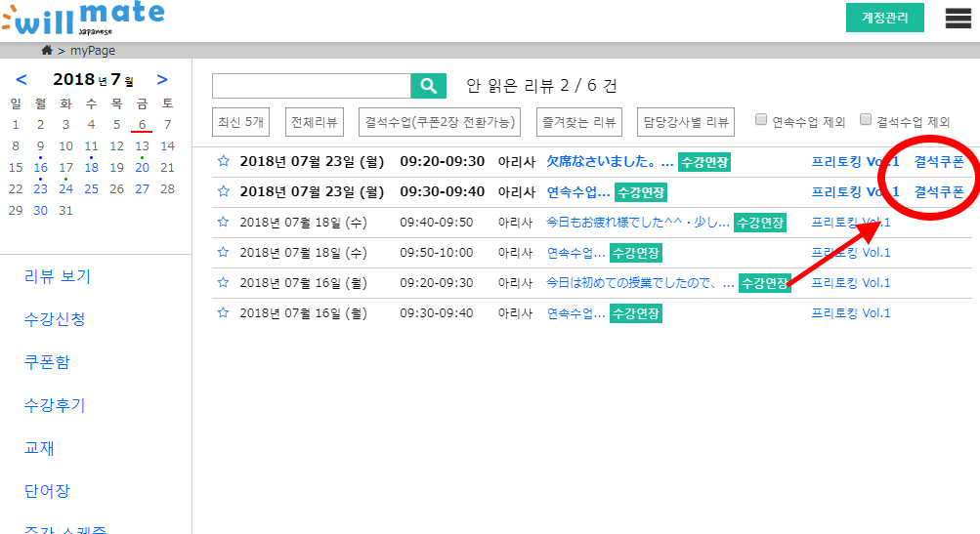Screen dimensions: 980x534
Task: Switch to 전체리뷰 filter
Action: point(315,122)
